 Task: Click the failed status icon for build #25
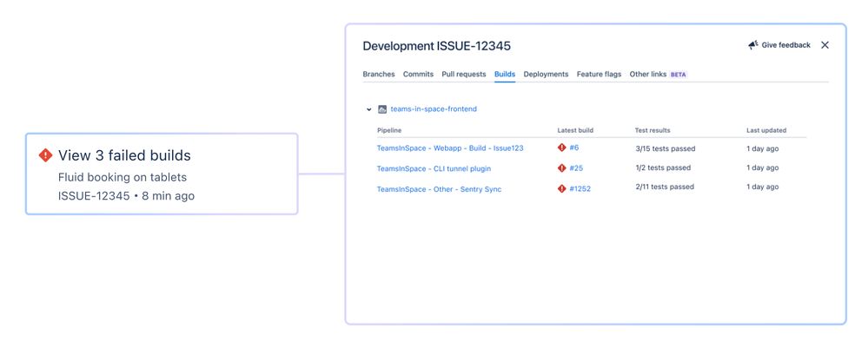562,168
